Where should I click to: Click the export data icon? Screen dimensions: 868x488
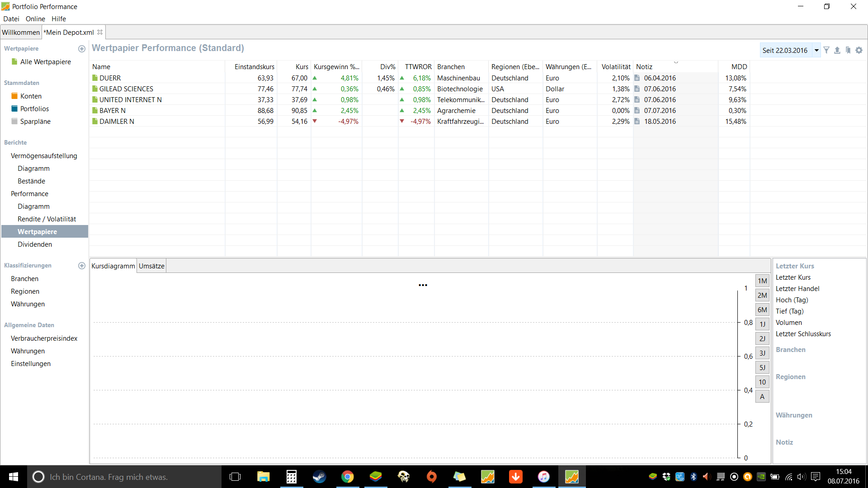[837, 50]
